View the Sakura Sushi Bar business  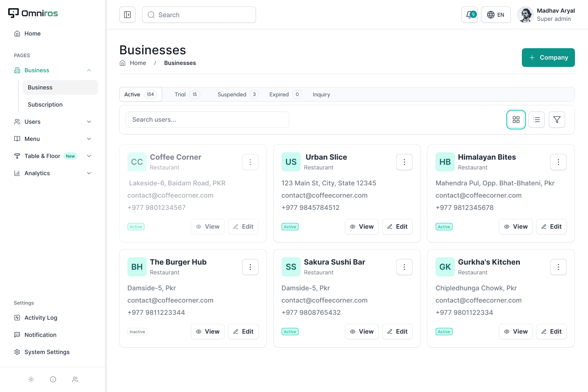tap(362, 332)
